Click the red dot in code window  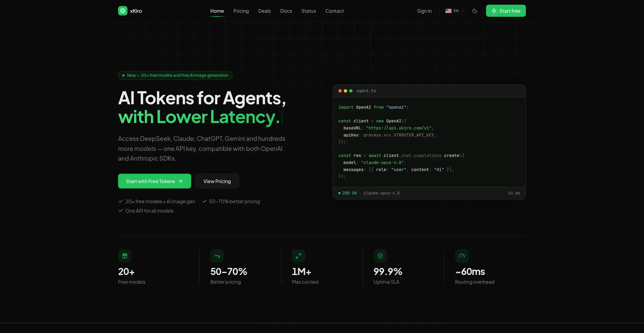click(x=340, y=91)
